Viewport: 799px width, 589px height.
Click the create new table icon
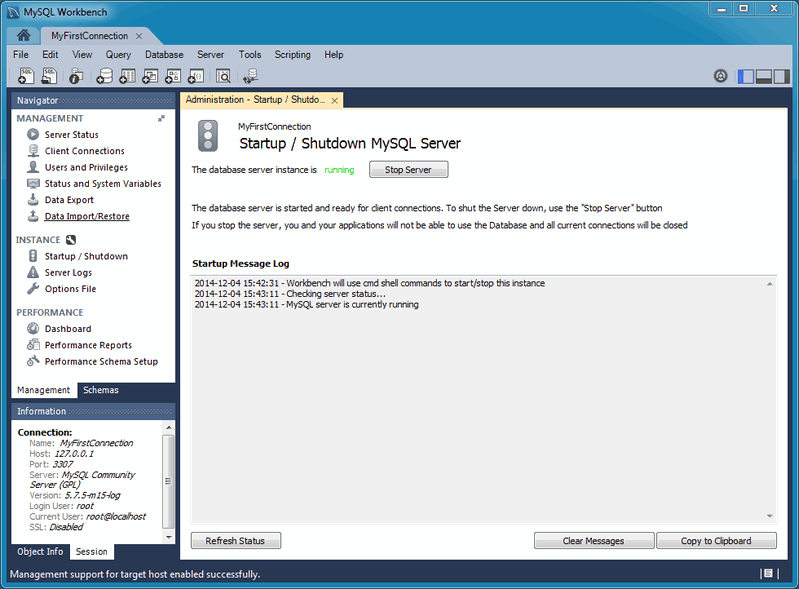click(x=127, y=76)
